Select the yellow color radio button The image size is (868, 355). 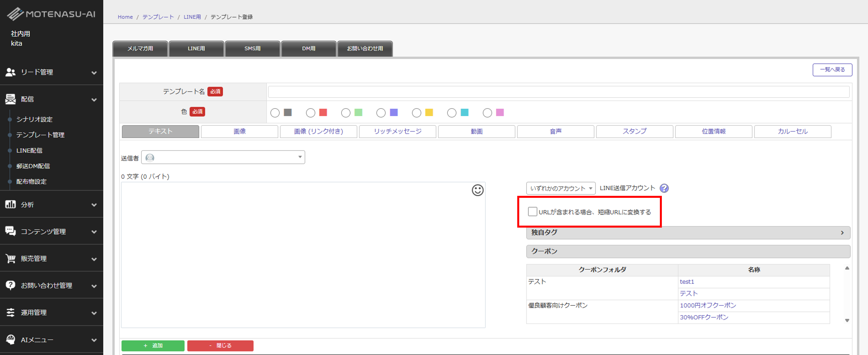(416, 113)
